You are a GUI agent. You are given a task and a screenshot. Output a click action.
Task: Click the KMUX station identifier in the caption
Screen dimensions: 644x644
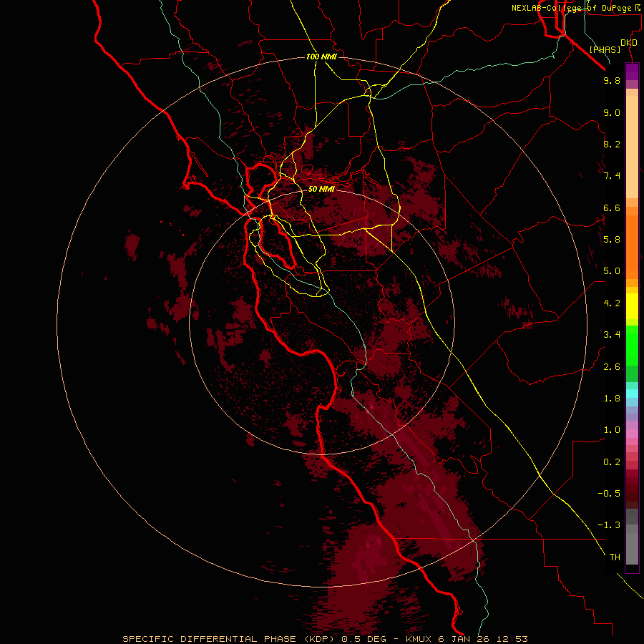pos(419,639)
